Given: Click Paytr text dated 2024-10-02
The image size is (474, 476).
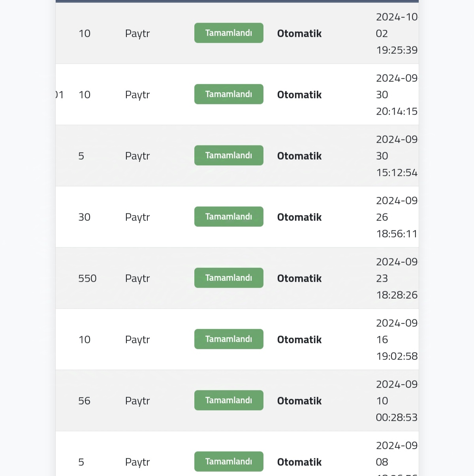Looking at the screenshot, I should (137, 34).
